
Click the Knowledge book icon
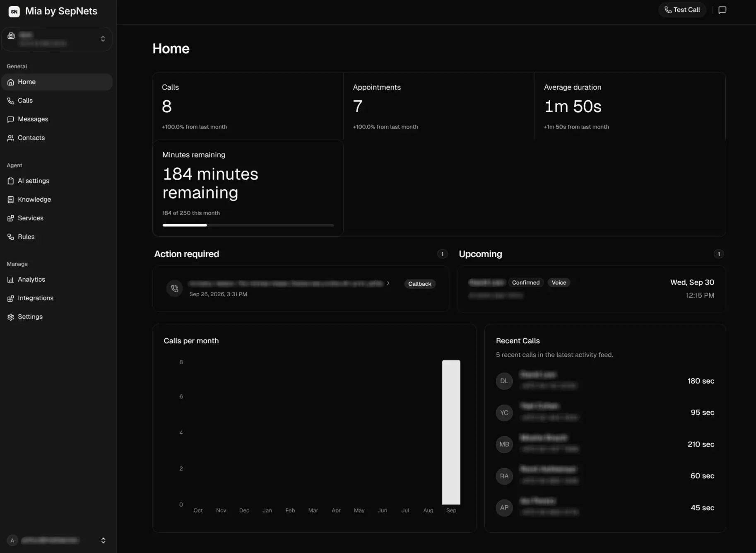tap(11, 200)
